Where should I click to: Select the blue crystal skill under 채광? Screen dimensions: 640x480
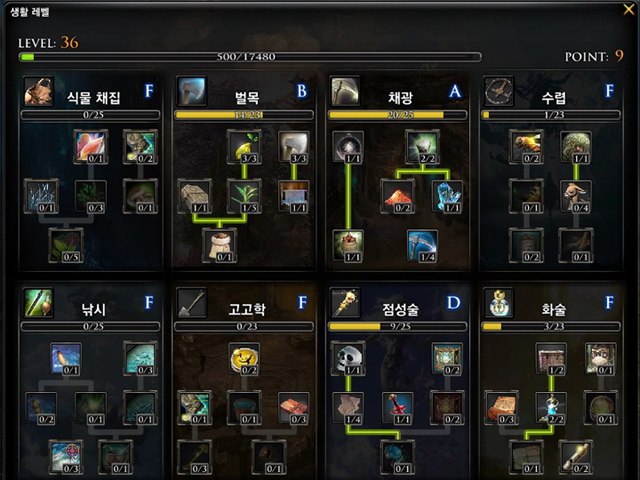click(x=447, y=196)
